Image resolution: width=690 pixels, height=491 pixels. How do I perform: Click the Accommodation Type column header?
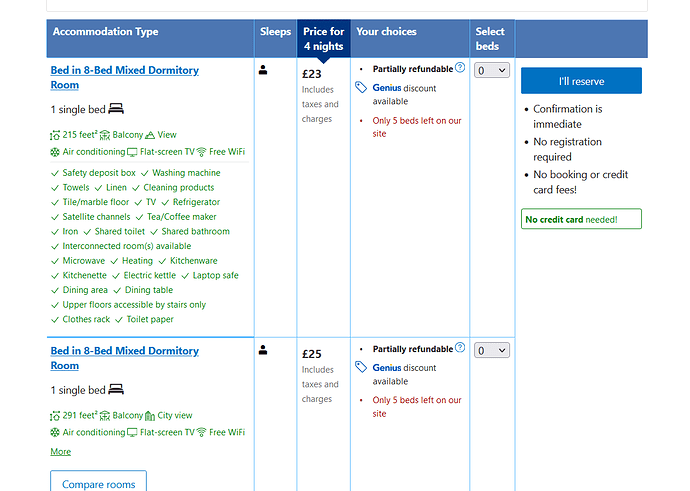pyautogui.click(x=105, y=32)
